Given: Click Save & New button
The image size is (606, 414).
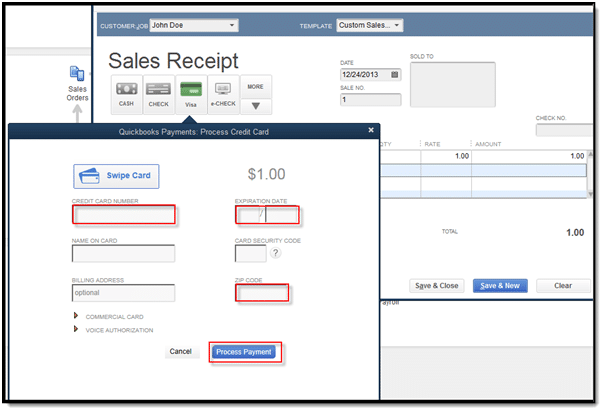Looking at the screenshot, I should click(500, 286).
